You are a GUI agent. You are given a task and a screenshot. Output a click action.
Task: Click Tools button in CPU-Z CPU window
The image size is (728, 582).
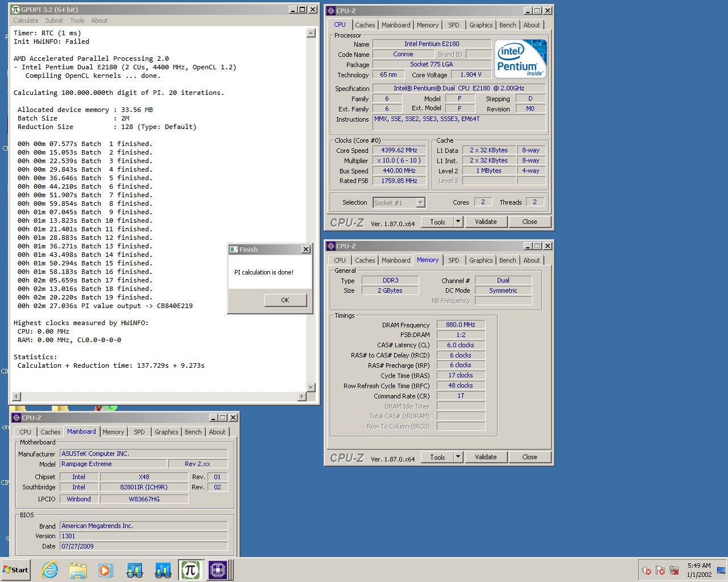click(x=437, y=222)
